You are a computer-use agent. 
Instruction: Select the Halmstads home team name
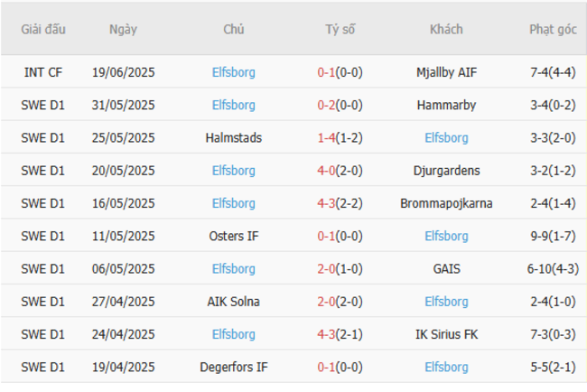(x=234, y=138)
